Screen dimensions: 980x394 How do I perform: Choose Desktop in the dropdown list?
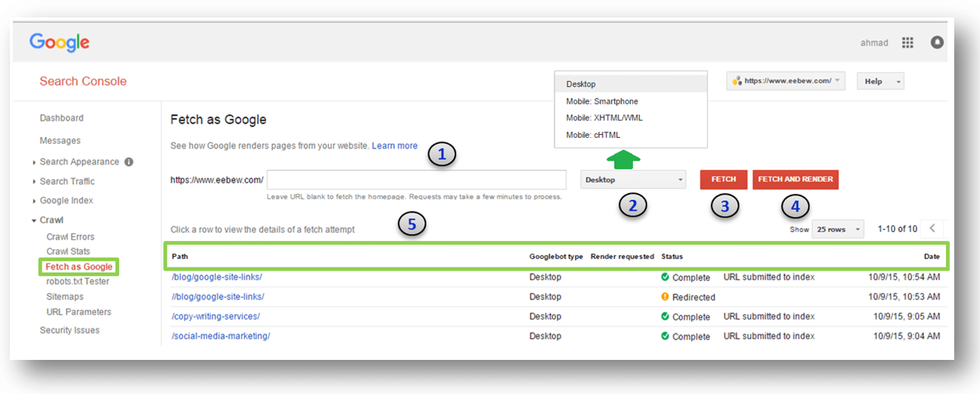click(631, 84)
